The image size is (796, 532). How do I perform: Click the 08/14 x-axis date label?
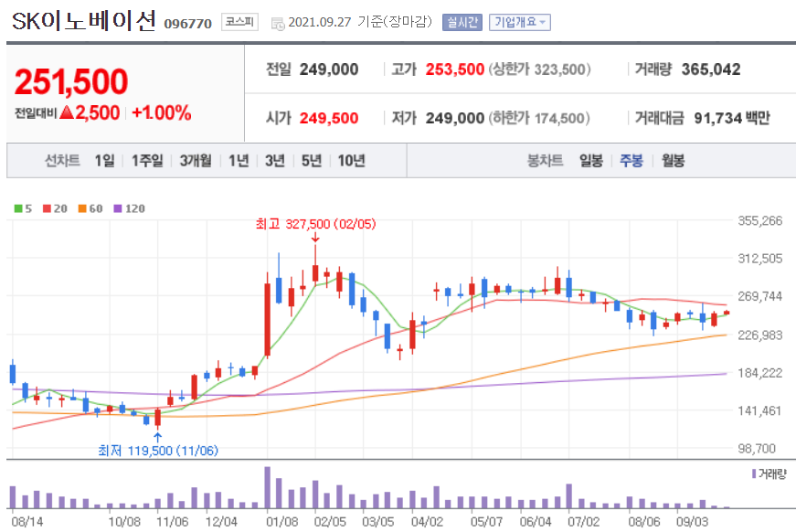[x=27, y=521]
